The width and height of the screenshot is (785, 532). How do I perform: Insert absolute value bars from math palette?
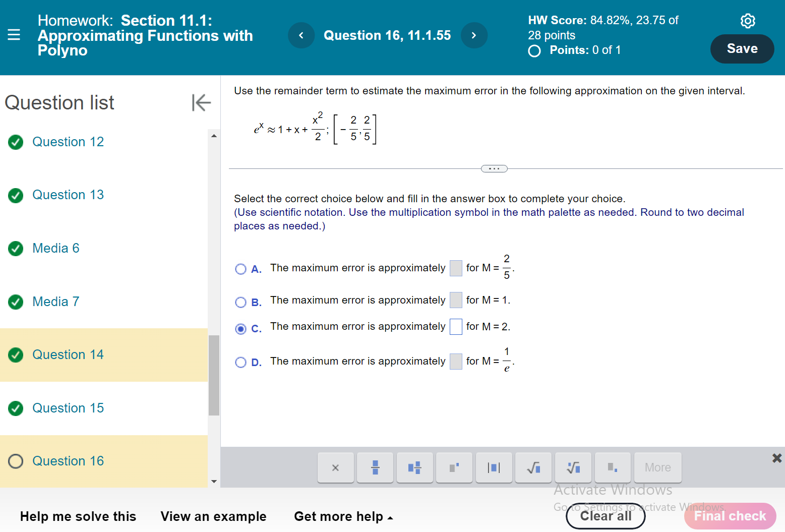pos(494,467)
